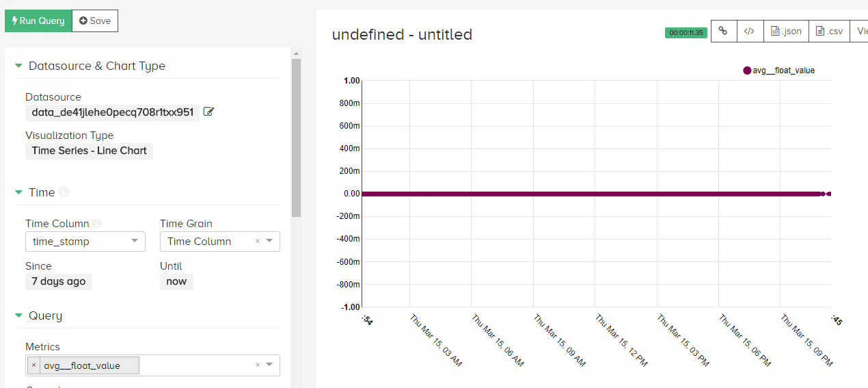The width and height of the screenshot is (868, 388).
Task: Open the Time Grain dropdown arrow
Action: pos(269,241)
